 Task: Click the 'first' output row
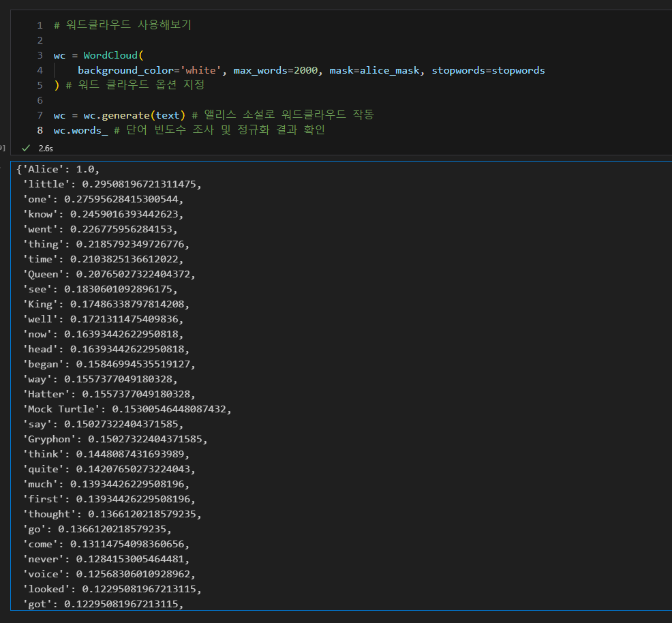(109, 499)
